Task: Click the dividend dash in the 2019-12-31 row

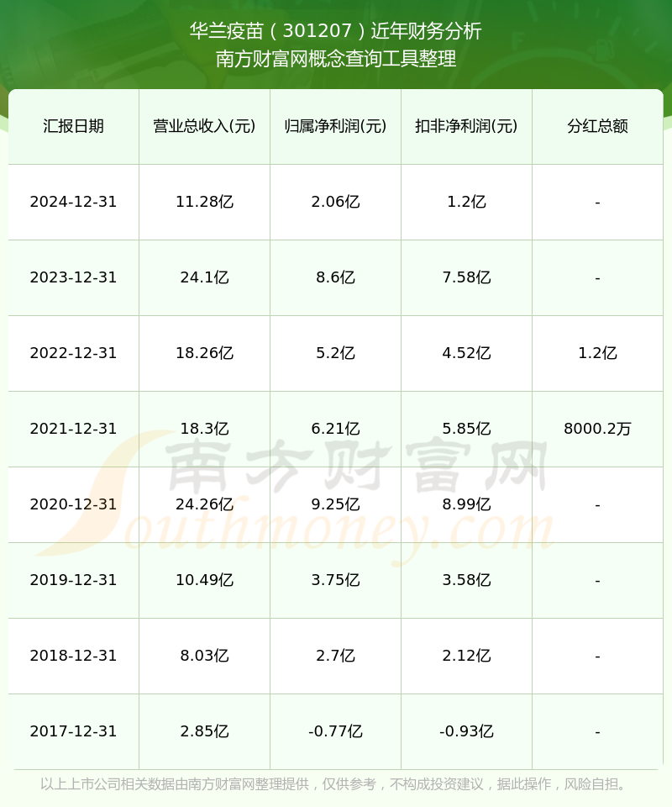Action: (x=597, y=581)
